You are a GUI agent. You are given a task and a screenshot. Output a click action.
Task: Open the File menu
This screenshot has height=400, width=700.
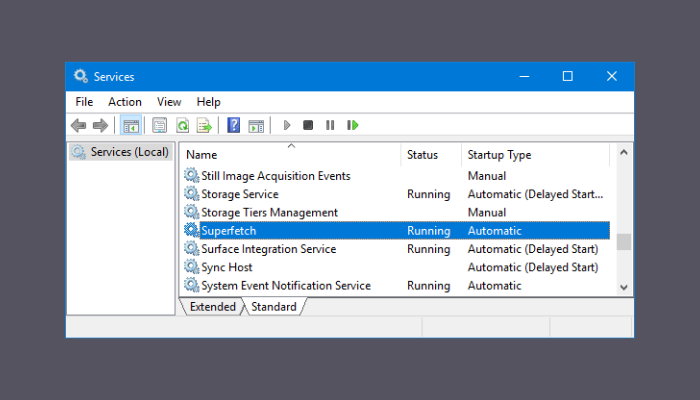(84, 102)
